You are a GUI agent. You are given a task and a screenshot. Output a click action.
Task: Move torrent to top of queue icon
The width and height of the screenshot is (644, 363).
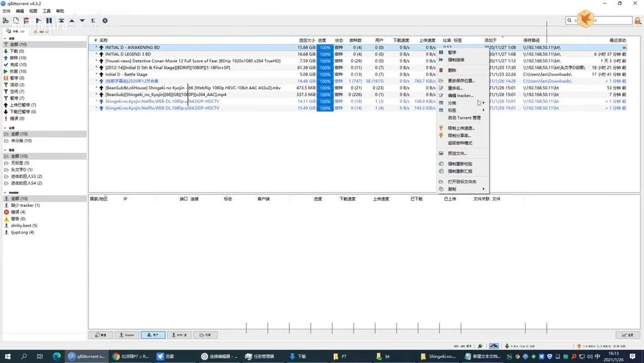tap(61, 21)
